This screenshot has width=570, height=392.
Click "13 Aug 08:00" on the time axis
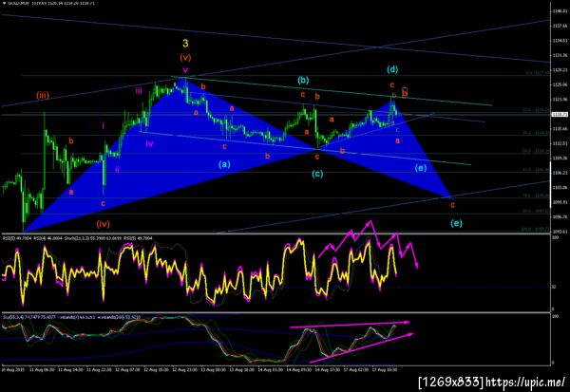[213, 369]
